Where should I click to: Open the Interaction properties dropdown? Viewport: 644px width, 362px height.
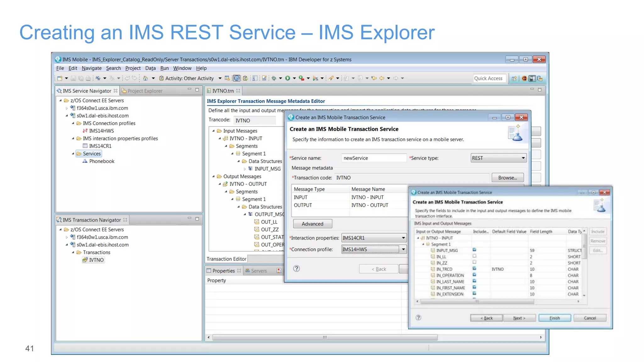click(374, 238)
